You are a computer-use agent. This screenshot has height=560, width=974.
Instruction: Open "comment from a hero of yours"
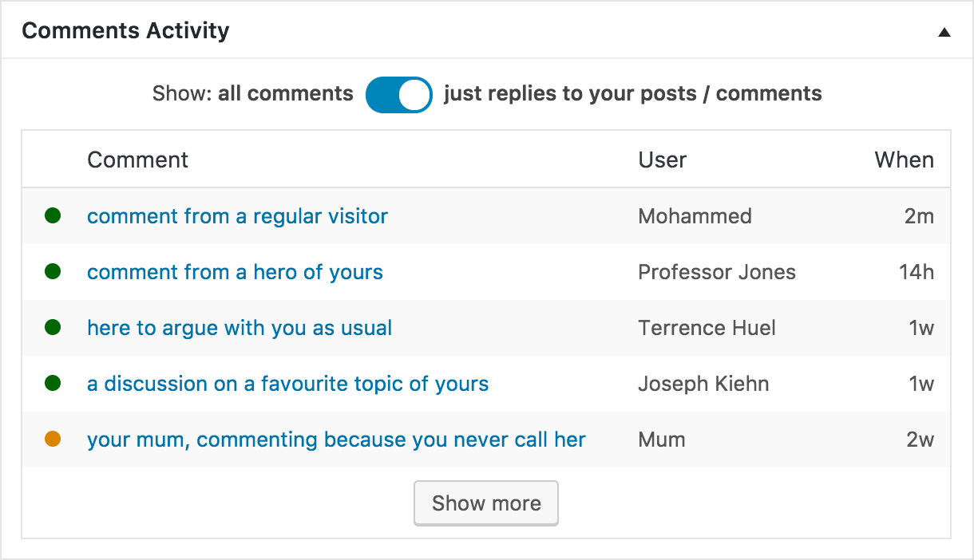pos(235,272)
